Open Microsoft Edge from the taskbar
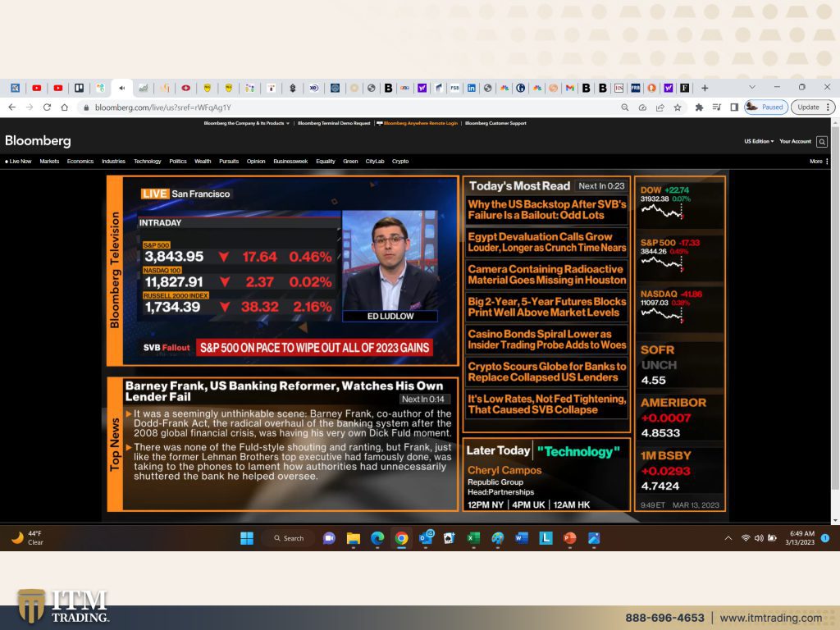This screenshot has height=630, width=840. tap(377, 538)
